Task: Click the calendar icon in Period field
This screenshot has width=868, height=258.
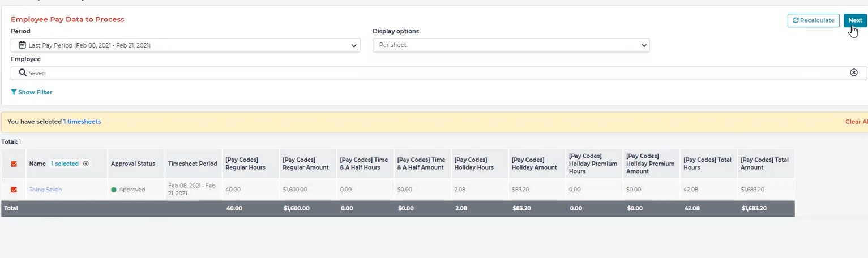Action: coord(23,45)
